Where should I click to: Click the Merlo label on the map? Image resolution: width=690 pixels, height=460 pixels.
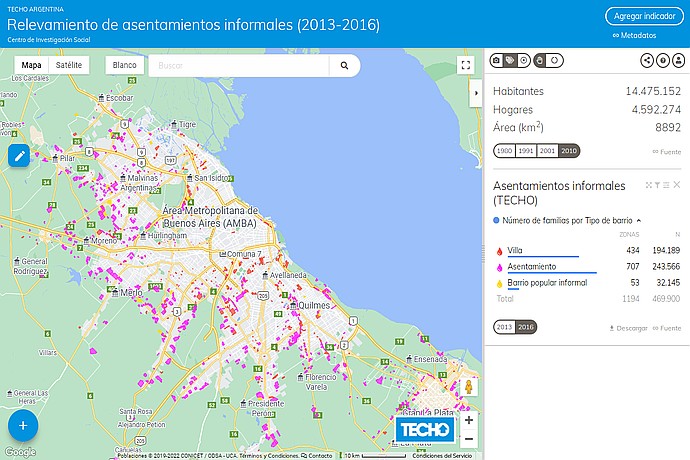pyautogui.click(x=131, y=293)
